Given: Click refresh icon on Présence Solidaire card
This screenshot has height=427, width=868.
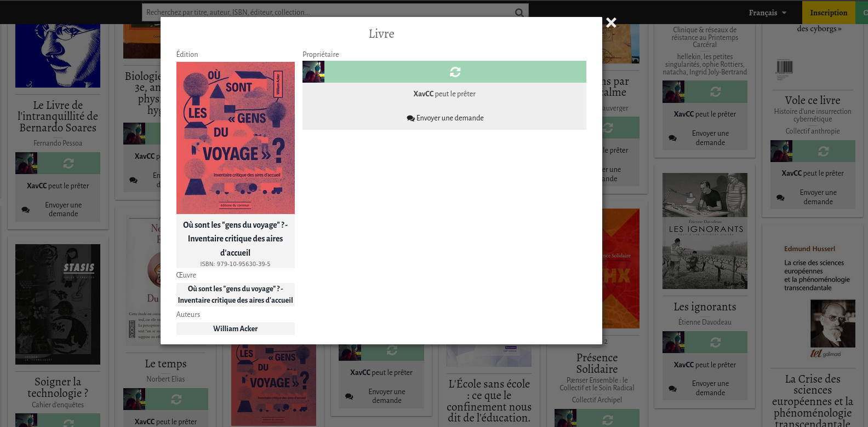Looking at the screenshot, I should (607, 420).
